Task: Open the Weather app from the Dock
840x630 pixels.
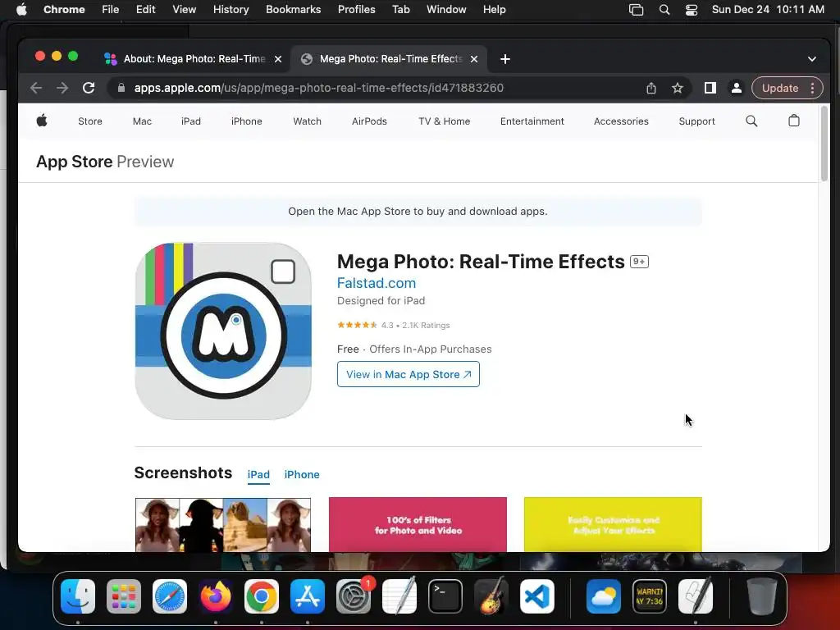Action: [603, 596]
